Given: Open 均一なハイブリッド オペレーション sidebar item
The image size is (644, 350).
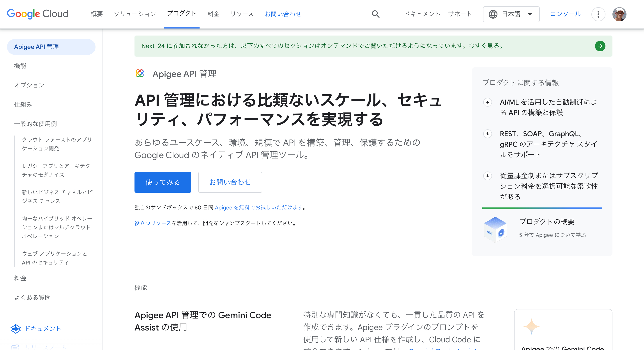Looking at the screenshot, I should click(x=57, y=227).
